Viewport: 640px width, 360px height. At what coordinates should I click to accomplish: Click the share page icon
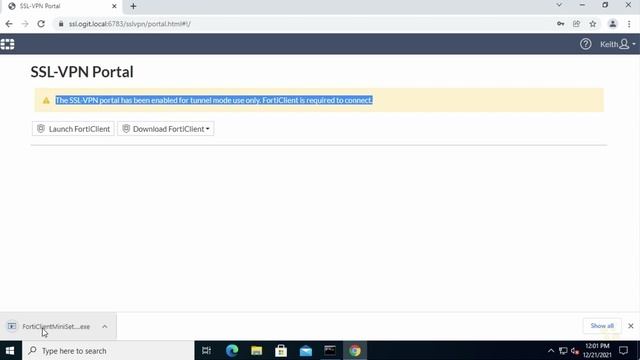576,24
